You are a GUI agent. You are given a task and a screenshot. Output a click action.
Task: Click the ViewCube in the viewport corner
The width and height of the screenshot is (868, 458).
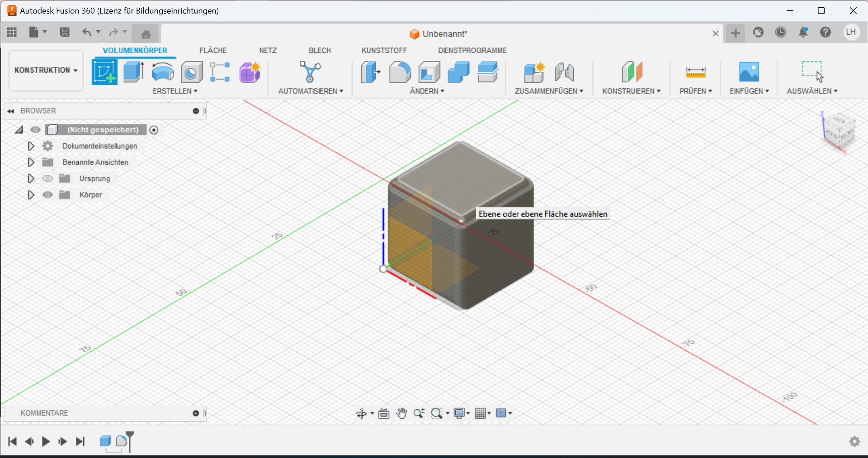[840, 131]
